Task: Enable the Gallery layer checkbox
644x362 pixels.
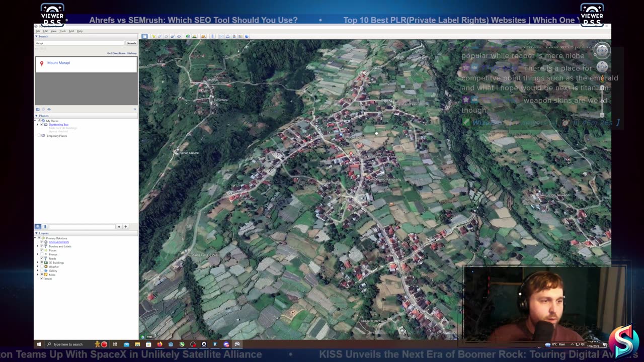Action: click(x=42, y=270)
